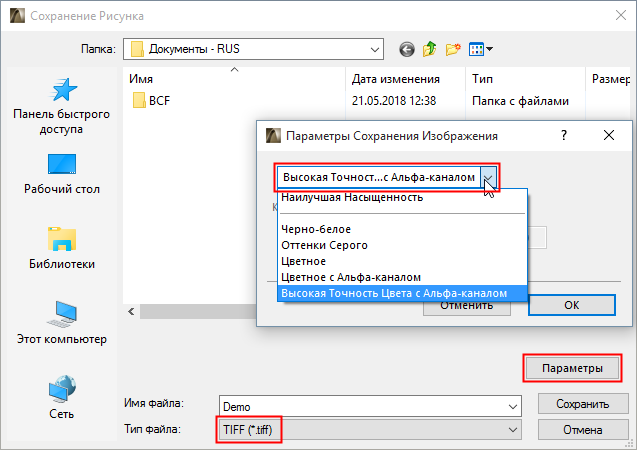Open Библиотеки in the sidebar

point(62,249)
